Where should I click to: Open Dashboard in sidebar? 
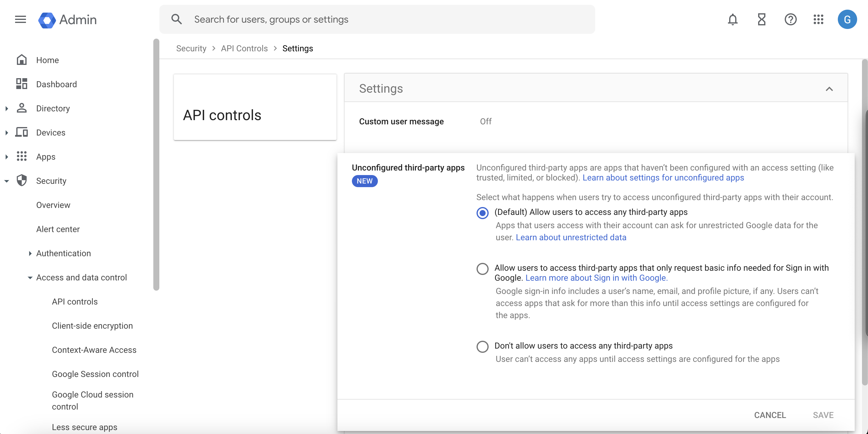click(57, 84)
